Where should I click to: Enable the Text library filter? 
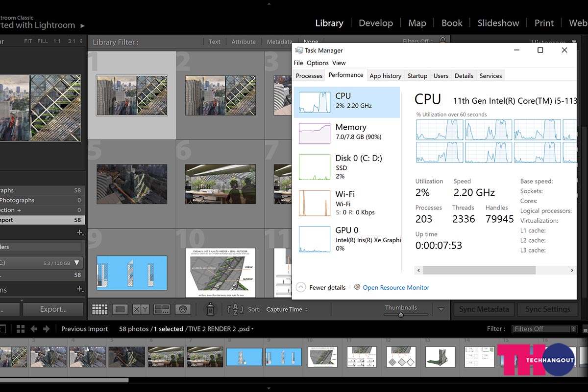click(215, 42)
